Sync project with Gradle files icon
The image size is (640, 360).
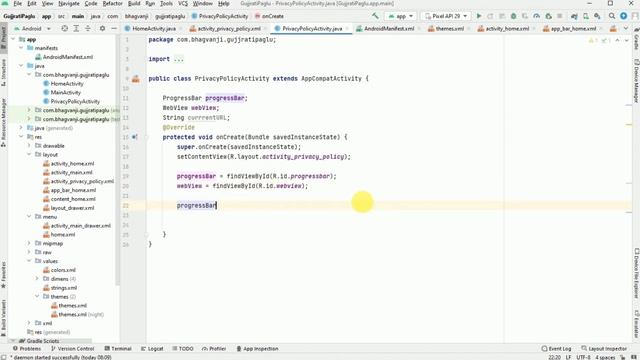coord(574,16)
